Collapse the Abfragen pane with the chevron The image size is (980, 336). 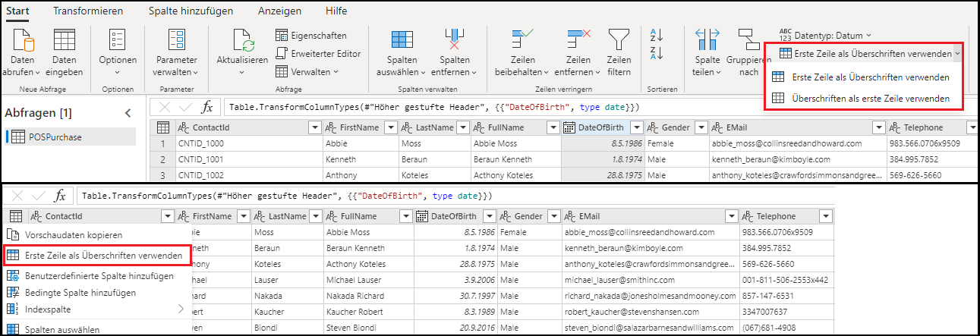pos(128,113)
